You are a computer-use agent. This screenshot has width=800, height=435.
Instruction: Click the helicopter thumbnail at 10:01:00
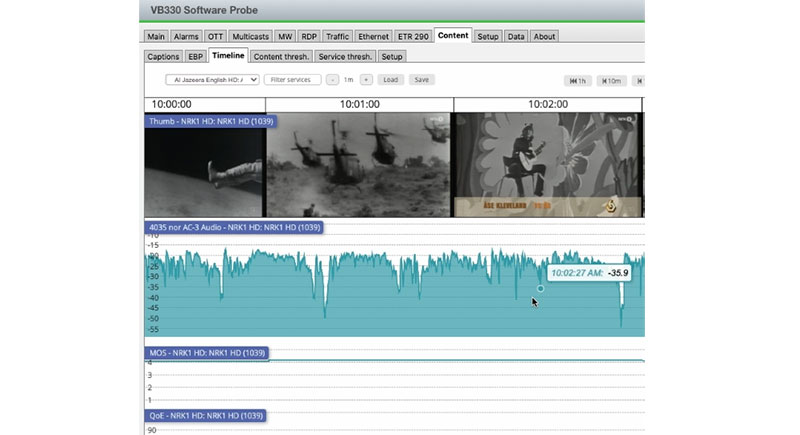click(358, 165)
